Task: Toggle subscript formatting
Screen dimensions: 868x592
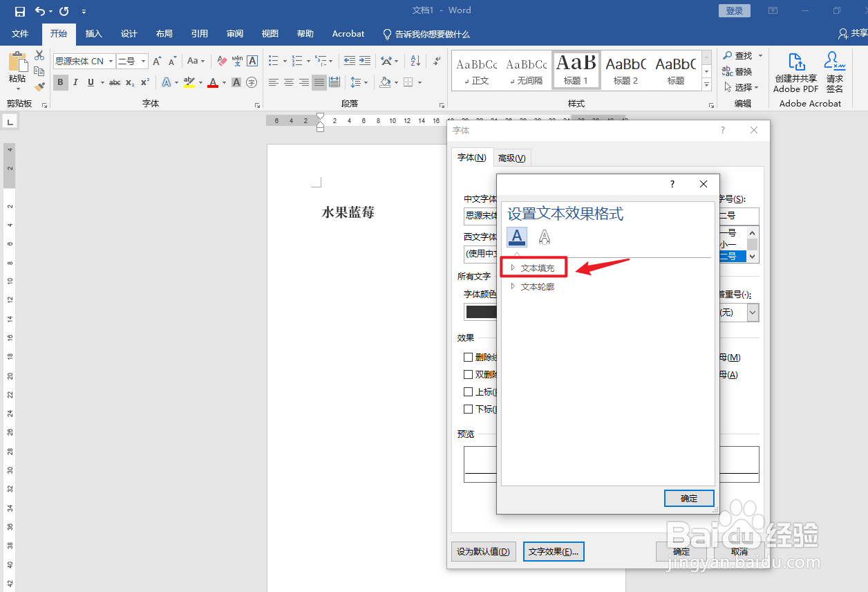Action: pos(130,82)
